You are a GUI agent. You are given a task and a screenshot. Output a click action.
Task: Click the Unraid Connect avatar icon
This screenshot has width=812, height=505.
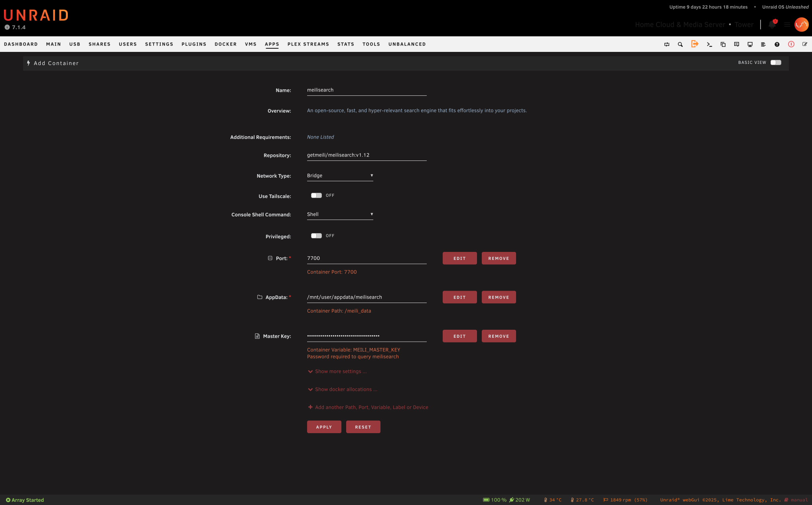pyautogui.click(x=802, y=24)
